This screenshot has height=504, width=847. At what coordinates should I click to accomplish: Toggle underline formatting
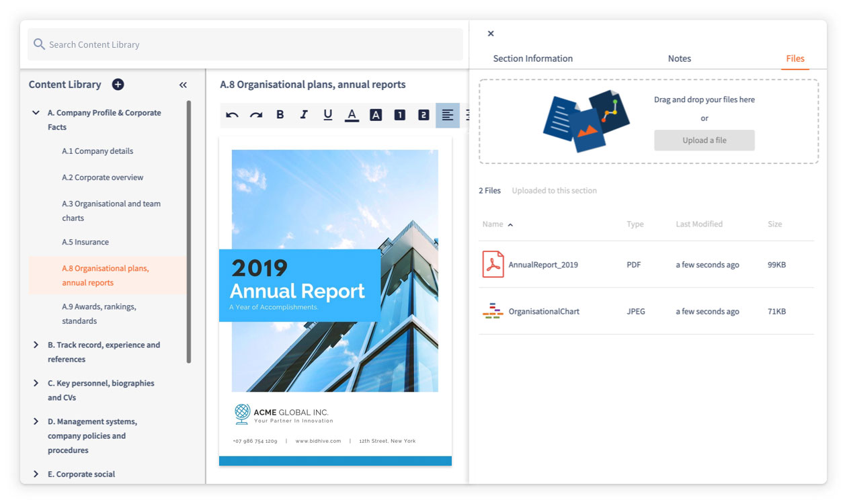[328, 115]
